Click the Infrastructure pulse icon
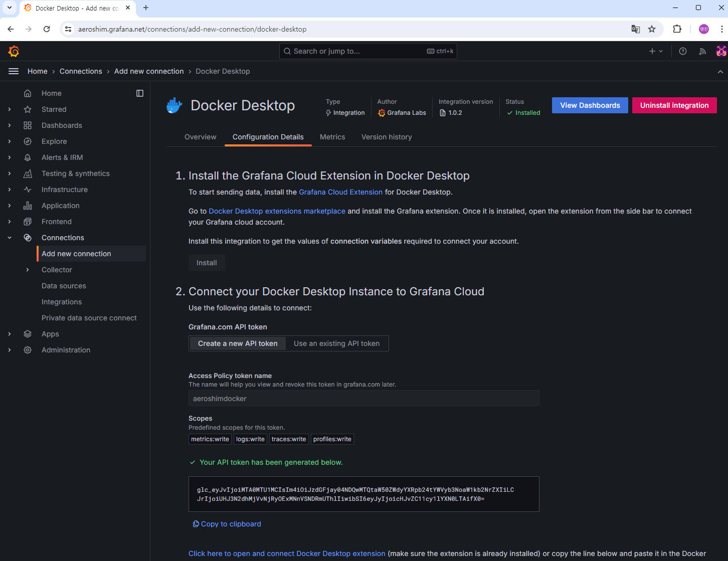Viewport: 728px width, 561px height. click(x=28, y=190)
